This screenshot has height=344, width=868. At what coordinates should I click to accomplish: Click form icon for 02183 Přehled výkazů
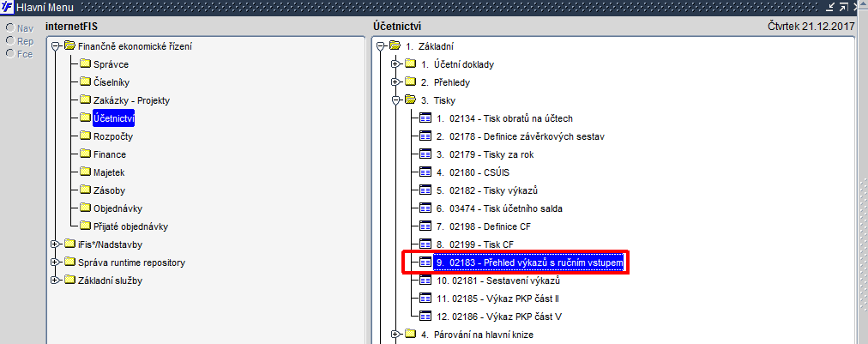pyautogui.click(x=425, y=262)
